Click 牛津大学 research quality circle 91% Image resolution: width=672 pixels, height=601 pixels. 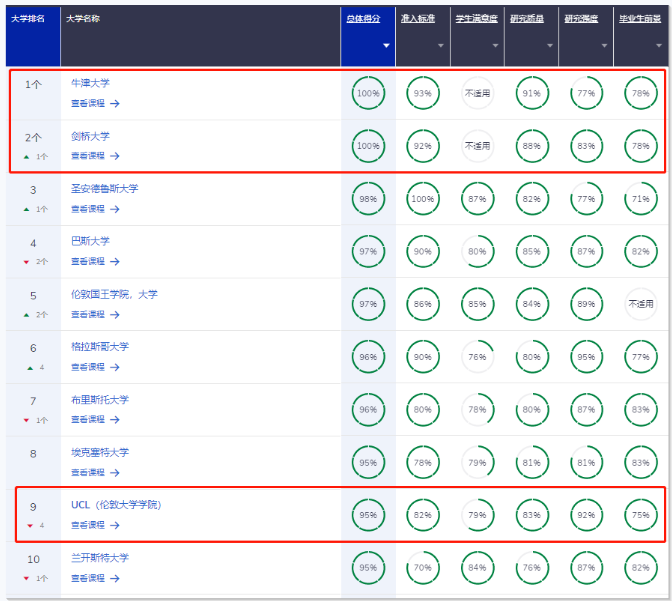(531, 93)
